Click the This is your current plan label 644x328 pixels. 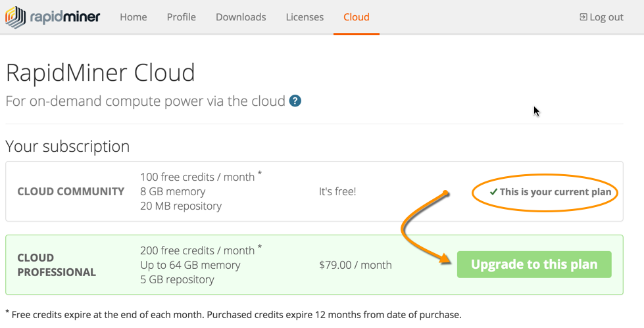(555, 192)
